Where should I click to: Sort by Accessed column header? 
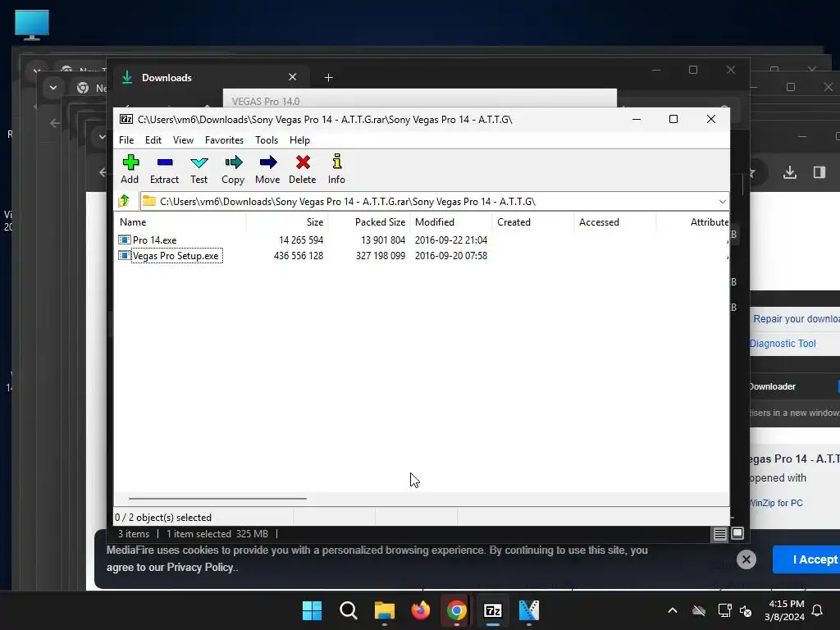click(615, 221)
